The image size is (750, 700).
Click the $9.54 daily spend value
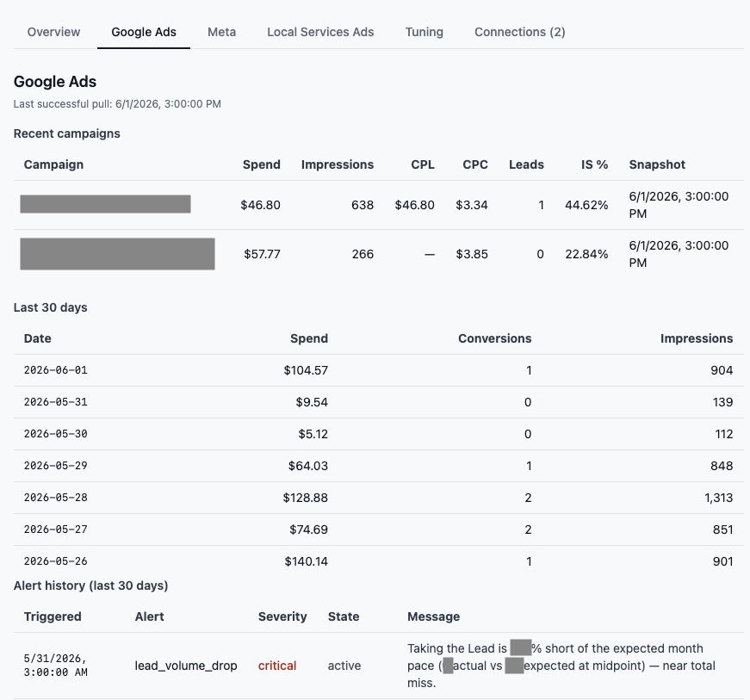tap(312, 402)
